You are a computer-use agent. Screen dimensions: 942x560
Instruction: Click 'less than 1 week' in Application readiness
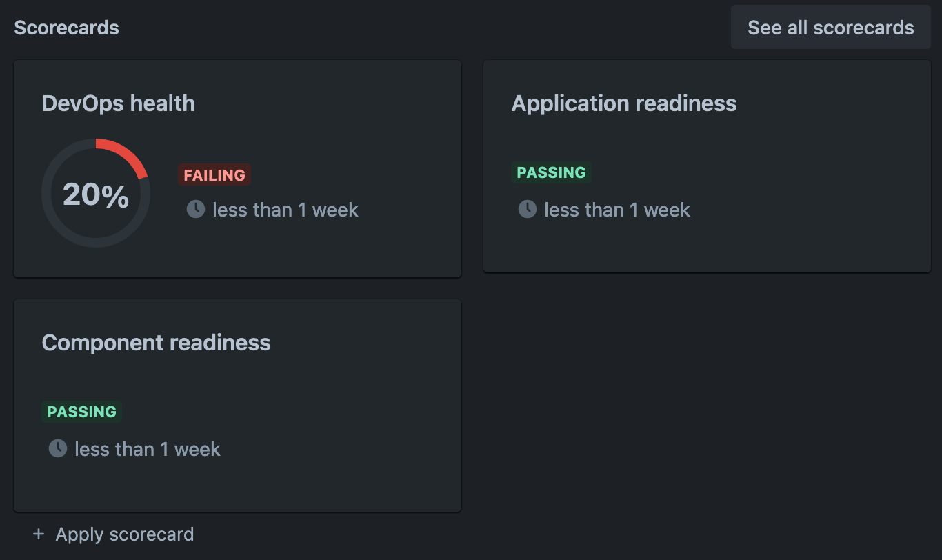pyautogui.click(x=617, y=210)
